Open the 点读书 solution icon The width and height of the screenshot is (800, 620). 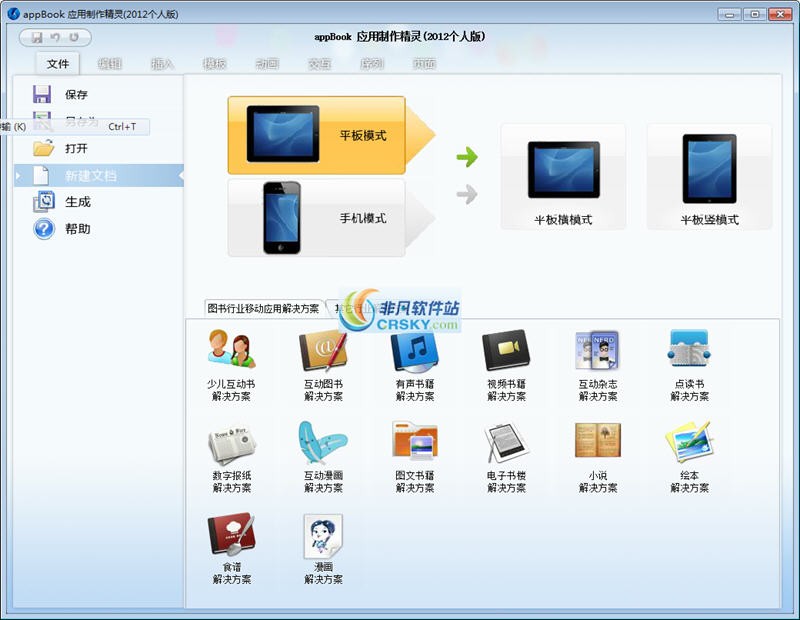(689, 365)
